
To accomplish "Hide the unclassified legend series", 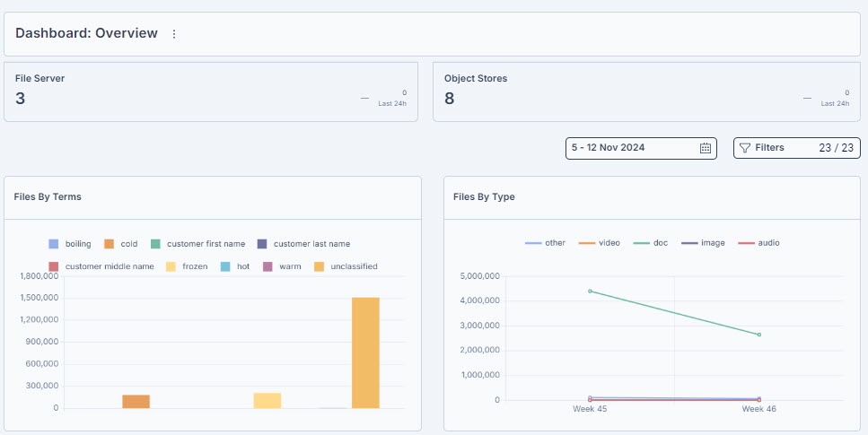I will tap(346, 266).
